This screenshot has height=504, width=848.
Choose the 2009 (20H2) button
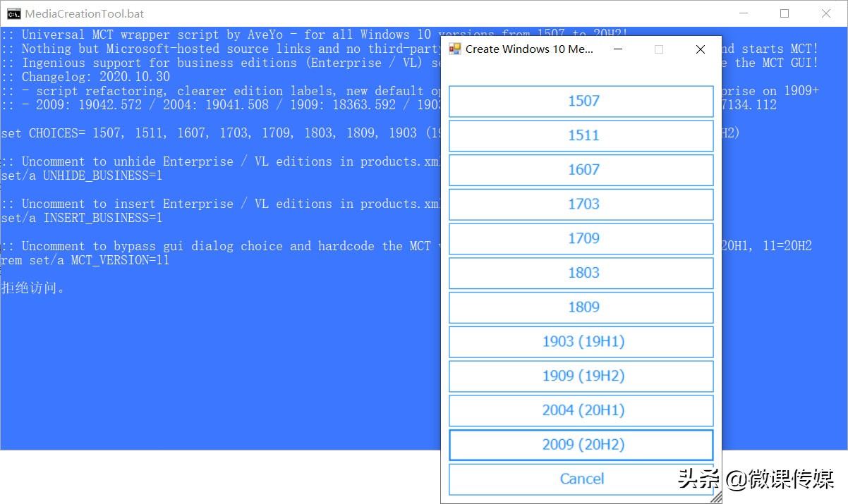coord(581,445)
